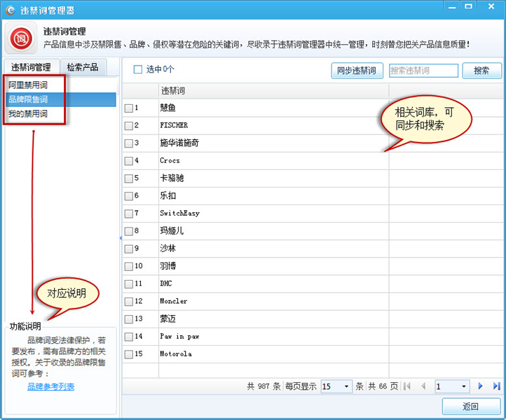Click the red 违禁词管理 logo icon

click(x=21, y=38)
